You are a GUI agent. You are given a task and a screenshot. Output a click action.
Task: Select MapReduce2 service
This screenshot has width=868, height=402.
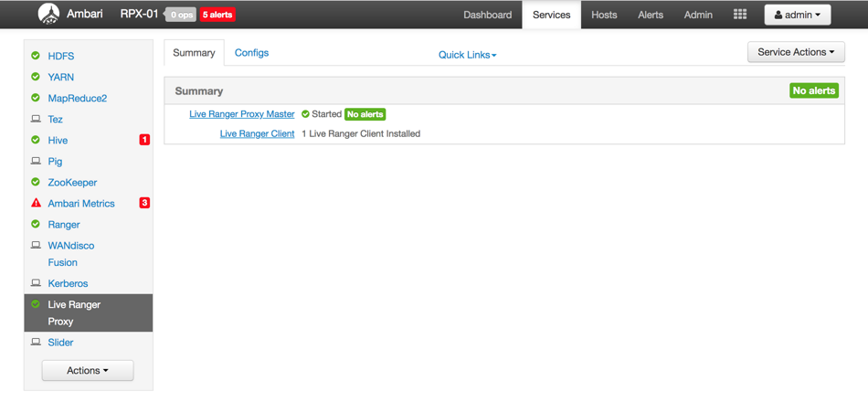click(x=78, y=98)
